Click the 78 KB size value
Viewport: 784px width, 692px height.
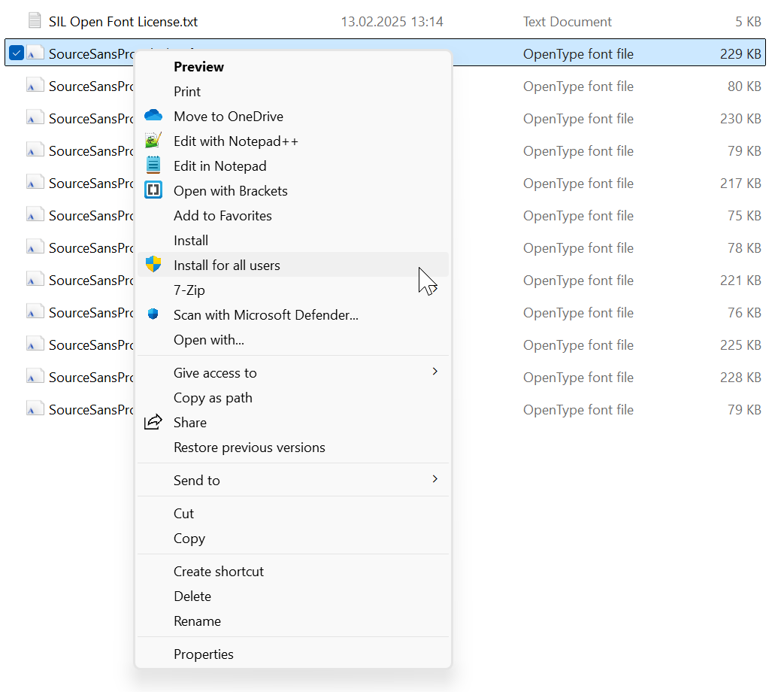(744, 248)
